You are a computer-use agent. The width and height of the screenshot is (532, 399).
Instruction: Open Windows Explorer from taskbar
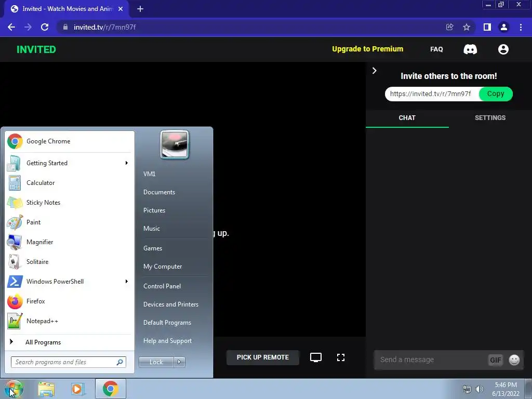tap(46, 389)
